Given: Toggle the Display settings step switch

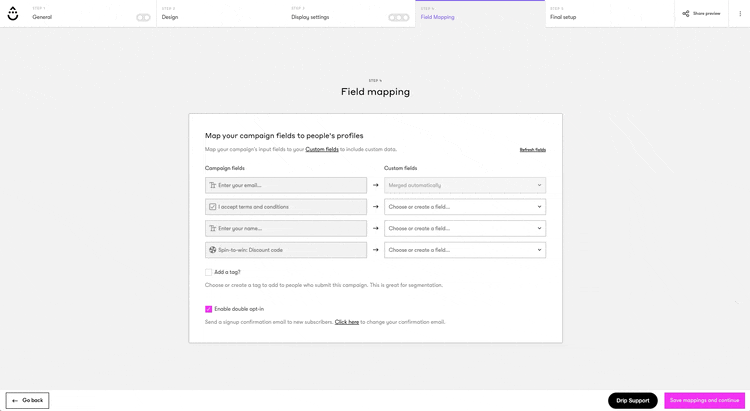Looking at the screenshot, I should [x=398, y=17].
